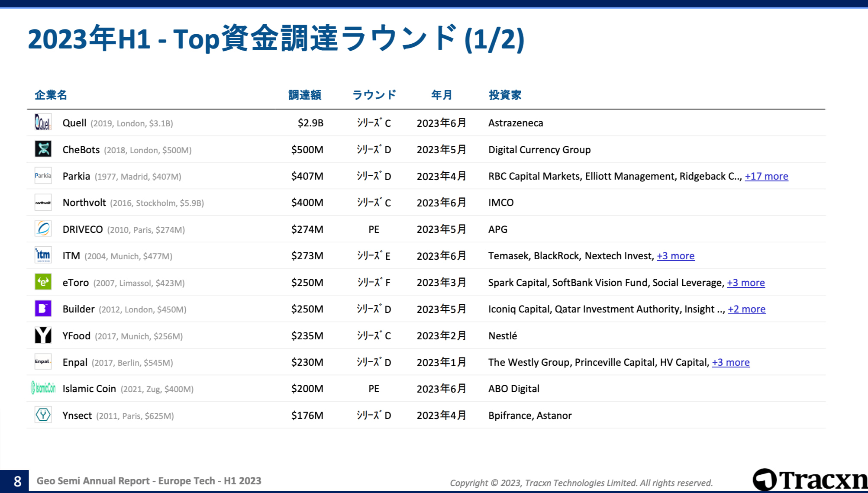Click the $407M funding amount
Image resolution: width=868 pixels, height=493 pixels.
click(x=307, y=176)
